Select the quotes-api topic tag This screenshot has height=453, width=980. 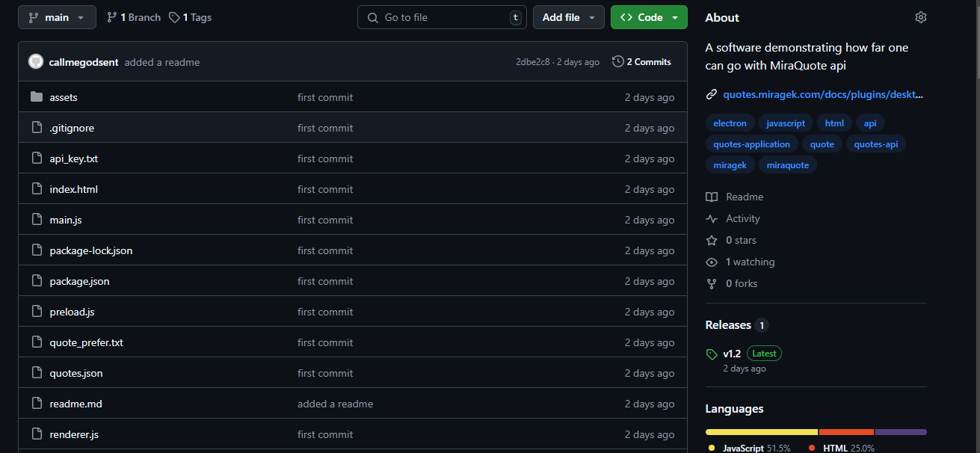[x=876, y=144]
